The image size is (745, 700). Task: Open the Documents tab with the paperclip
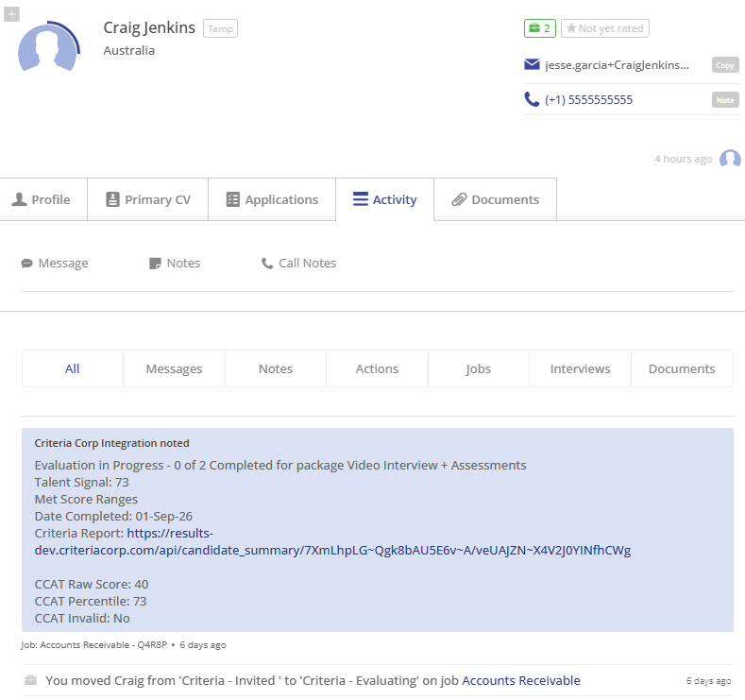495,199
